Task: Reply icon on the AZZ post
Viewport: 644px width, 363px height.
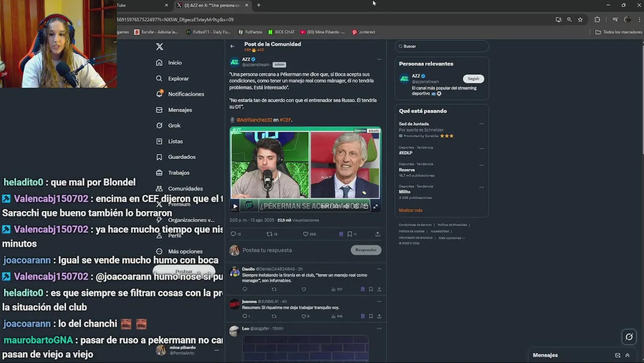Action: click(x=233, y=234)
